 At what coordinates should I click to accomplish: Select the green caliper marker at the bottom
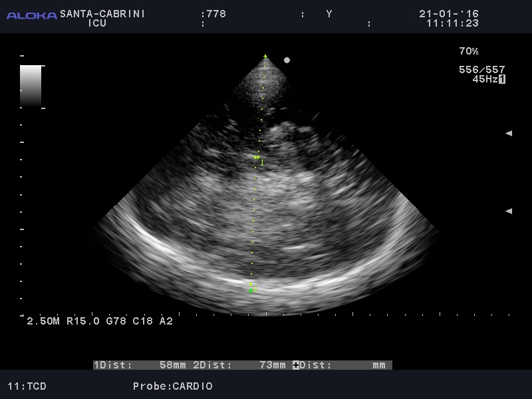pyautogui.click(x=251, y=291)
